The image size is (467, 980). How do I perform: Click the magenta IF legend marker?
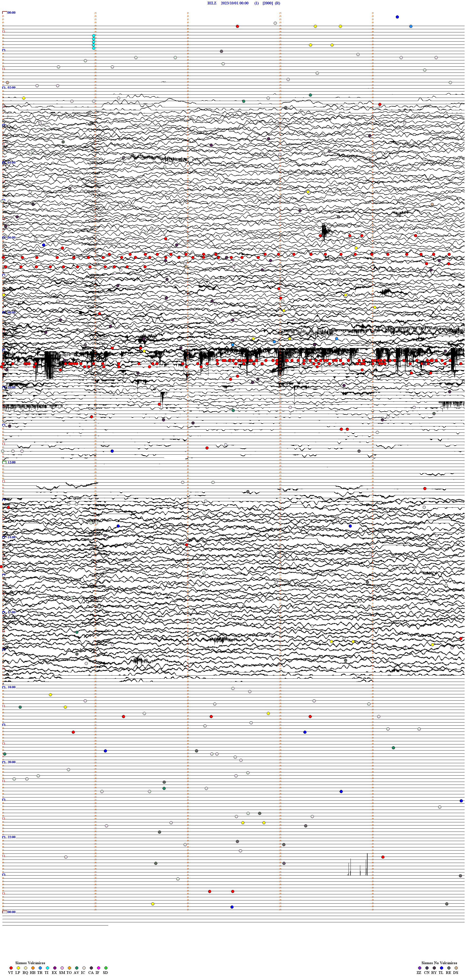(x=99, y=968)
